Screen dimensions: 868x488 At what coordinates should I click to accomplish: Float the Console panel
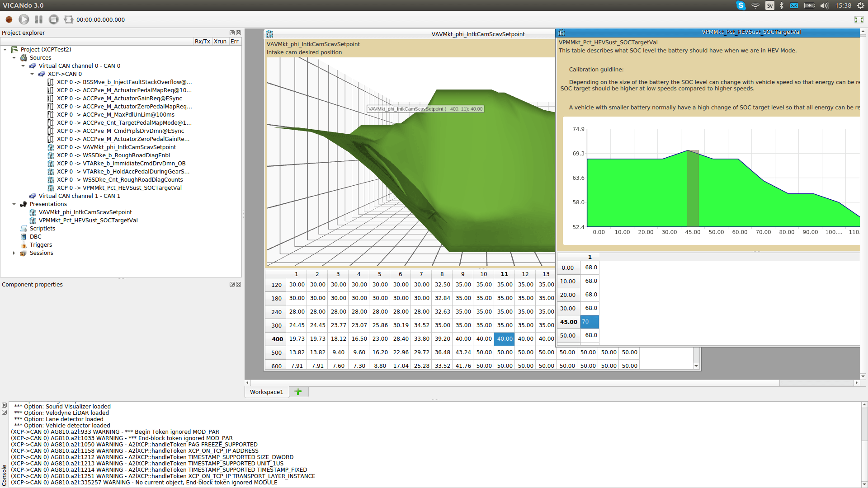click(4, 412)
